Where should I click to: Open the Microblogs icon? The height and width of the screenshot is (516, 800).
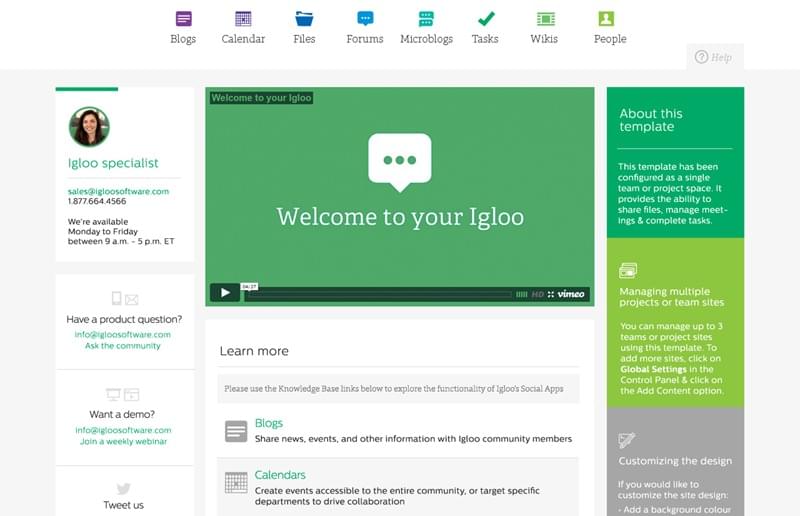tap(426, 19)
